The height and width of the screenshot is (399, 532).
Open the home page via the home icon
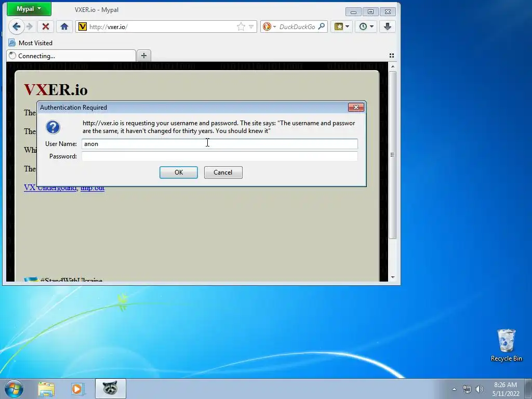point(64,26)
